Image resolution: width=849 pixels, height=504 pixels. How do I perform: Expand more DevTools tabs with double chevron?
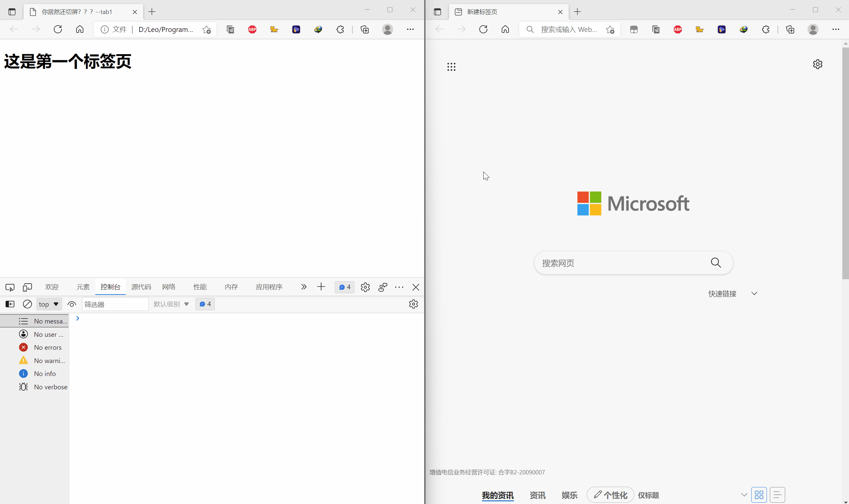click(303, 287)
